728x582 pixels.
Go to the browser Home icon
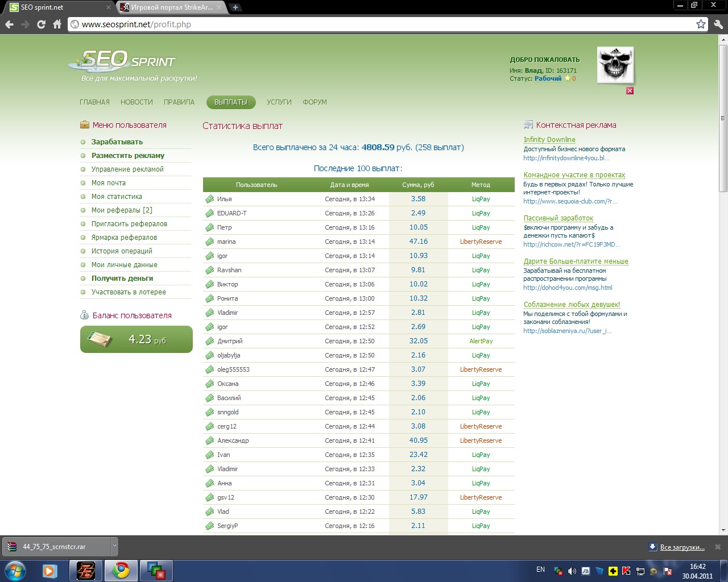pyautogui.click(x=57, y=24)
